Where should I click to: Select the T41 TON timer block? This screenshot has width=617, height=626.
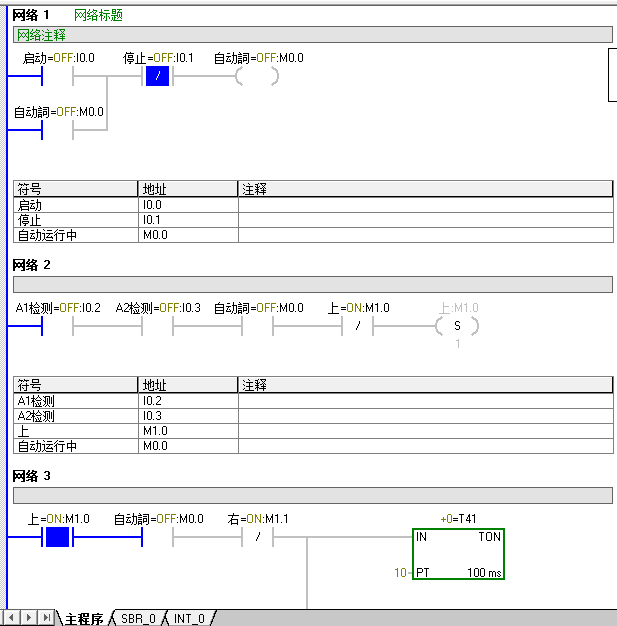[x=458, y=554]
